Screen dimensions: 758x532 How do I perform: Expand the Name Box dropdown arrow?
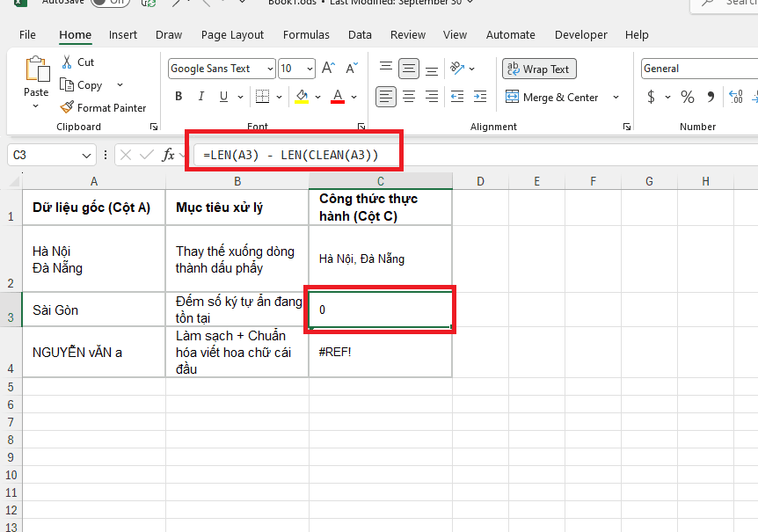86,156
